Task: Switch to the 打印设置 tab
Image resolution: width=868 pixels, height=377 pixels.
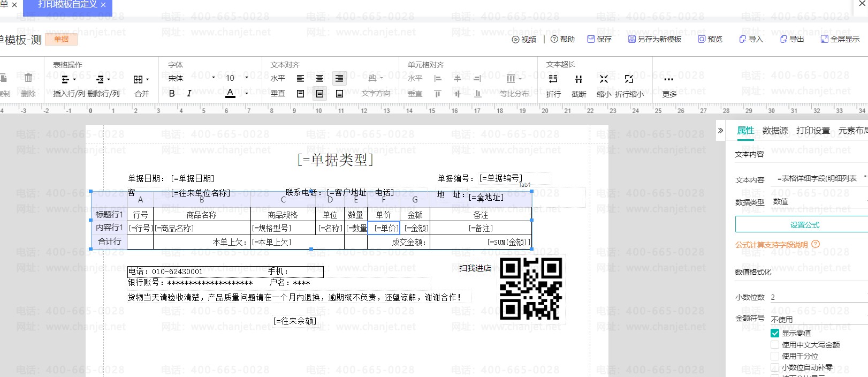Action: click(813, 130)
